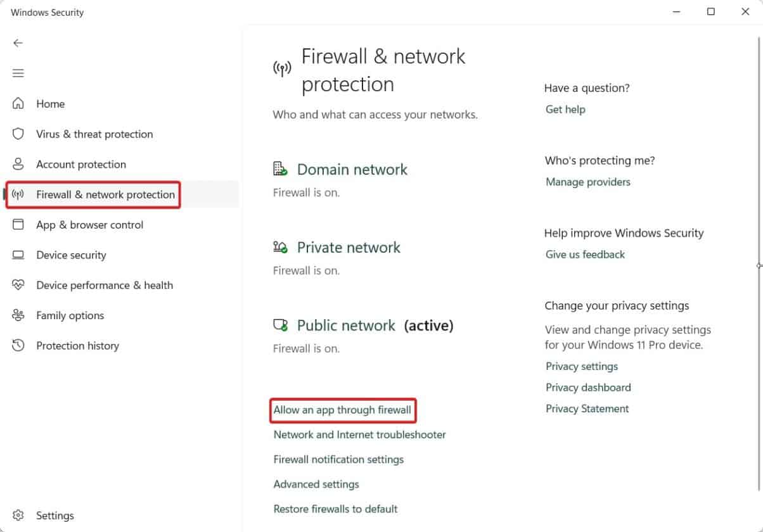
Task: Click the Device security laptop icon
Action: point(18,255)
